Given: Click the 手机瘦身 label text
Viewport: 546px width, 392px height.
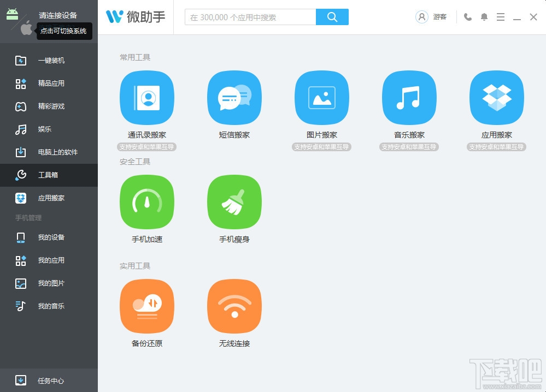Looking at the screenshot, I should [x=234, y=239].
